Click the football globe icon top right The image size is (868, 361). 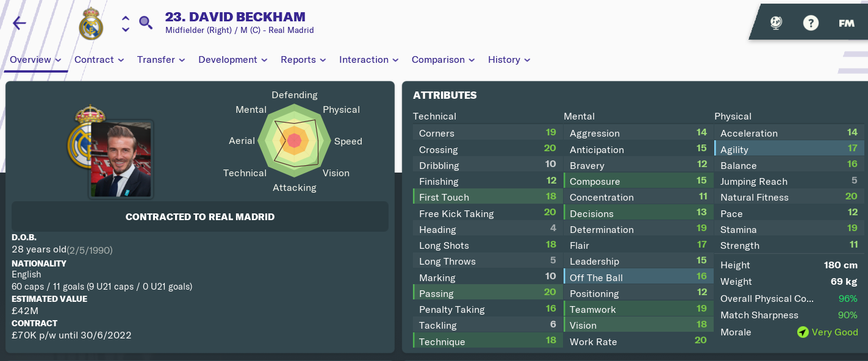pyautogui.click(x=776, y=23)
